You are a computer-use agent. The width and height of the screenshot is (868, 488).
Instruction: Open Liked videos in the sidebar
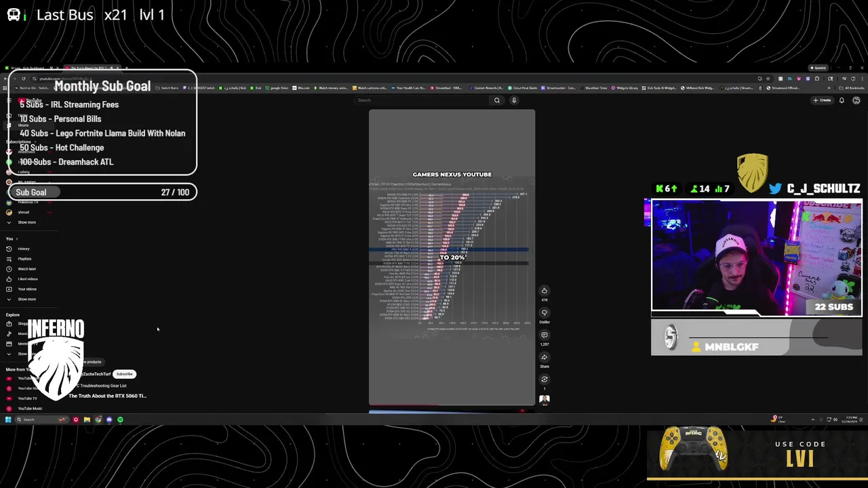[28, 279]
